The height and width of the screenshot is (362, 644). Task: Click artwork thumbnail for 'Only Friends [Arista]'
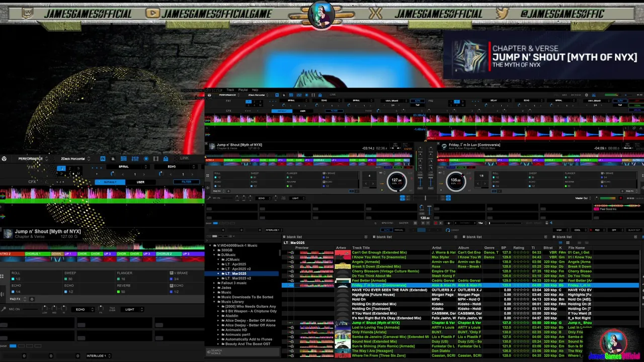point(343,332)
